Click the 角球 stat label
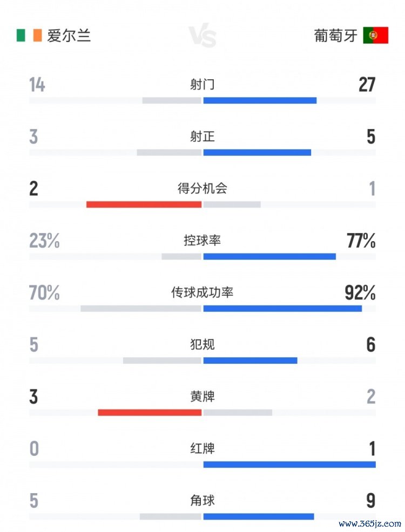 click(202, 500)
